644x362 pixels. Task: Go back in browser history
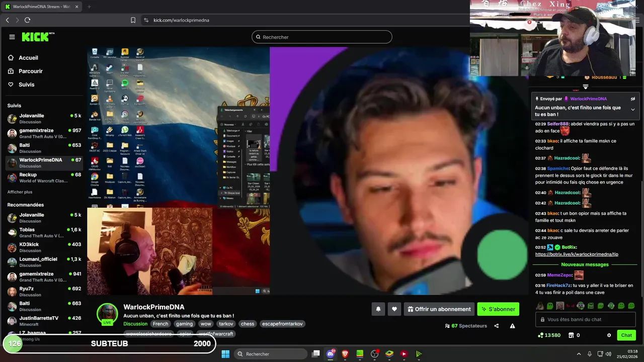(x=8, y=20)
